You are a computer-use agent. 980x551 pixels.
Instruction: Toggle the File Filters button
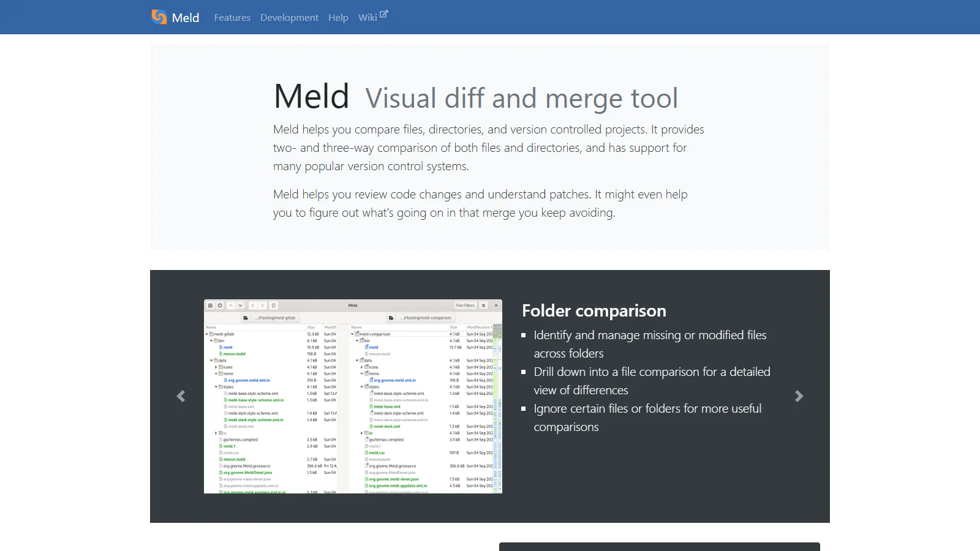coord(465,305)
